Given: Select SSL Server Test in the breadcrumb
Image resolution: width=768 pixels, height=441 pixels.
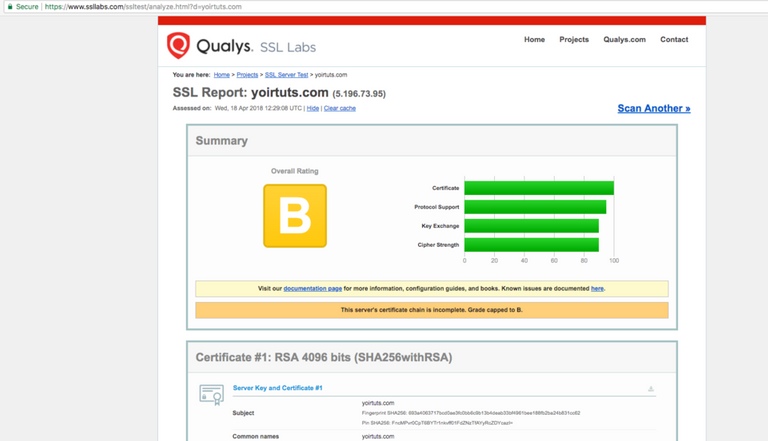Looking at the screenshot, I should (285, 75).
